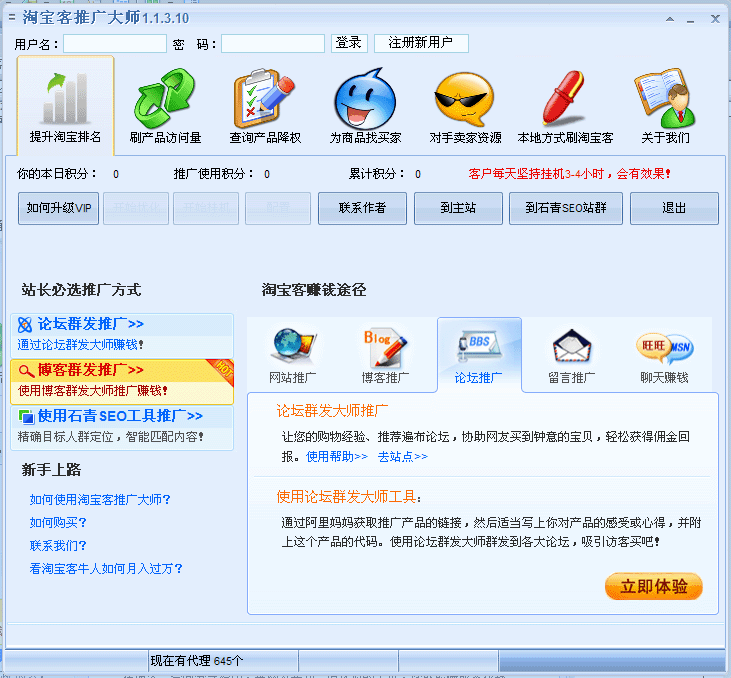Click the 累计积分 label

pyautogui.click(x=377, y=174)
